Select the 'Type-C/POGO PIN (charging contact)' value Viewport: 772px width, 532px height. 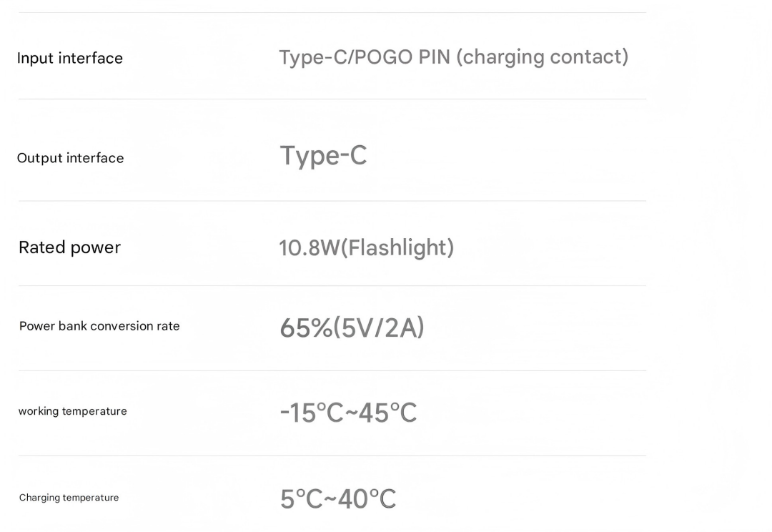[453, 57]
